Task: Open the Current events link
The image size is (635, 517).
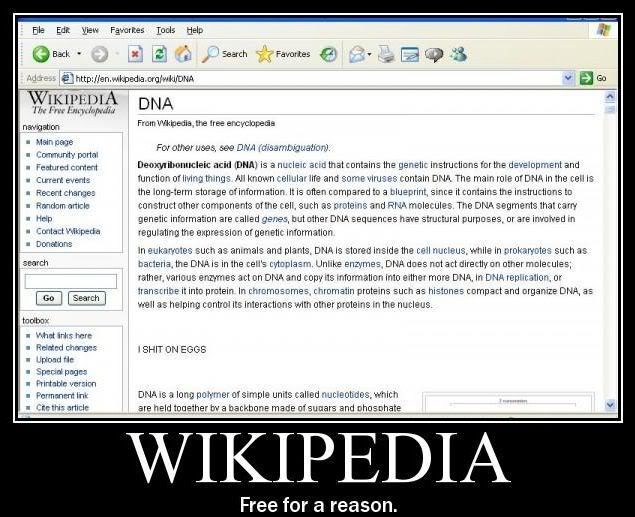Action: click(63, 180)
